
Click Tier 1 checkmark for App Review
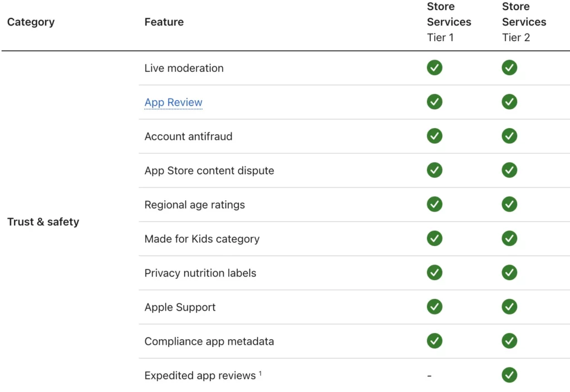click(435, 102)
